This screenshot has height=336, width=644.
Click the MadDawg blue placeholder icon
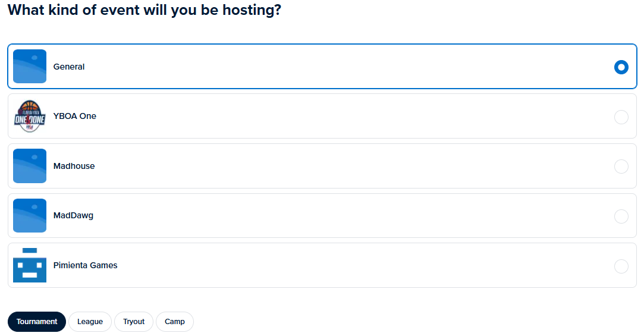tap(30, 215)
